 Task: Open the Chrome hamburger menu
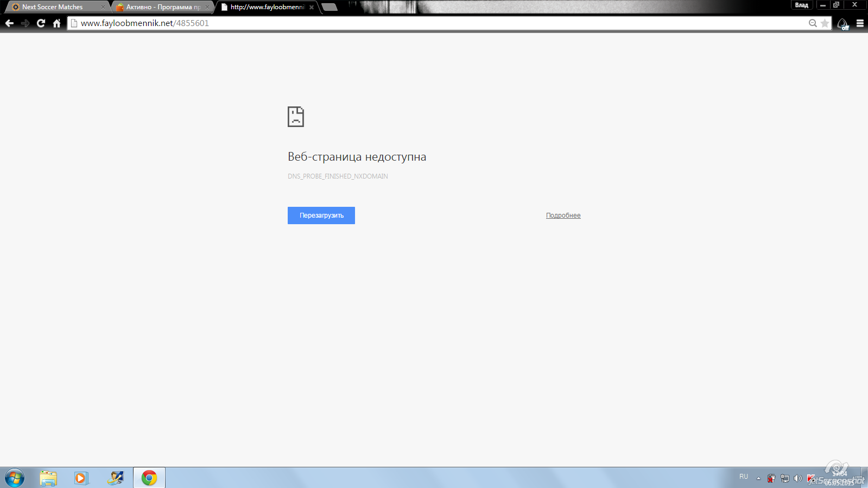click(860, 23)
